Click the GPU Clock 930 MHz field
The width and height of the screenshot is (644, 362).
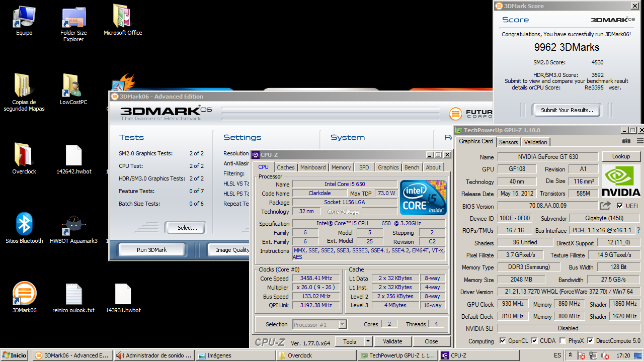(x=513, y=304)
